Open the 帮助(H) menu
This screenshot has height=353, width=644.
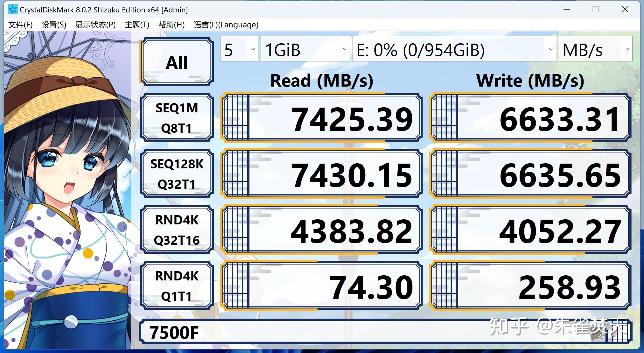171,25
